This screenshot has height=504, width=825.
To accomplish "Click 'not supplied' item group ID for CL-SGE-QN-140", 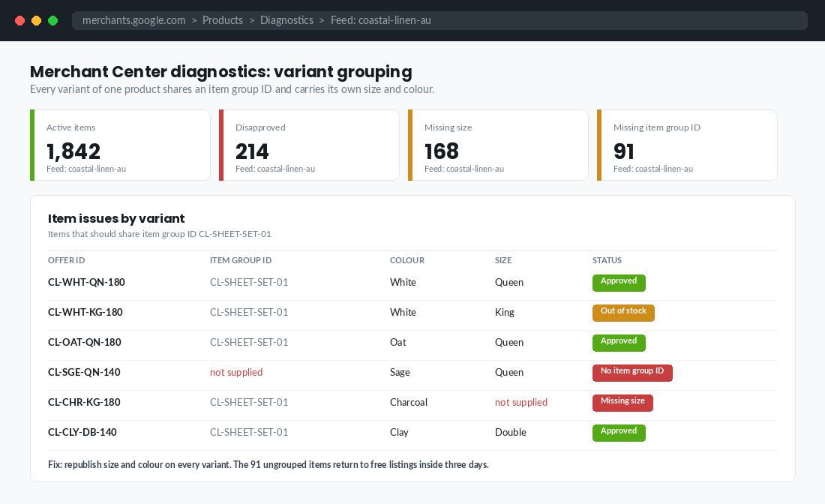I will coord(236,373).
